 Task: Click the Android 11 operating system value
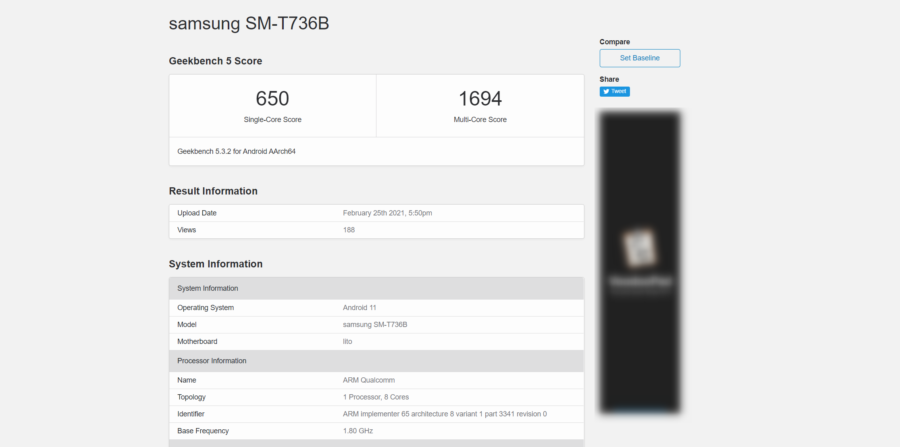click(x=359, y=307)
